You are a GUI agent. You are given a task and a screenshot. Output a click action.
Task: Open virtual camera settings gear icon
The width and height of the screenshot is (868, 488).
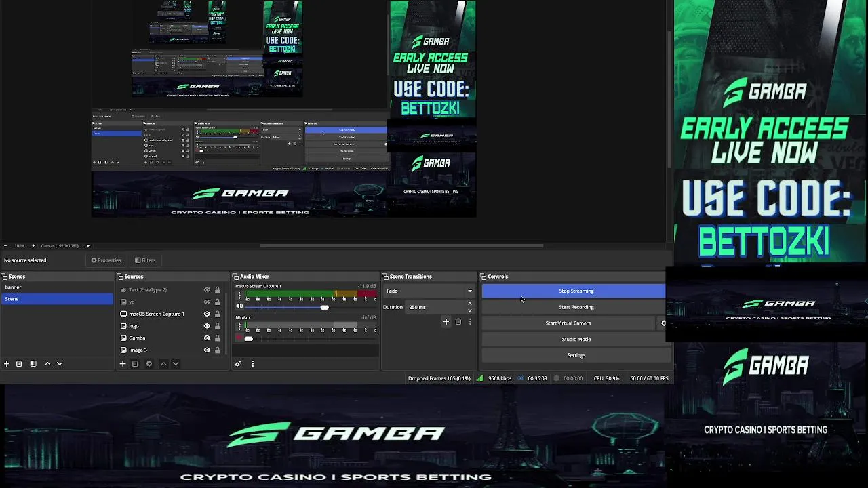click(x=663, y=323)
